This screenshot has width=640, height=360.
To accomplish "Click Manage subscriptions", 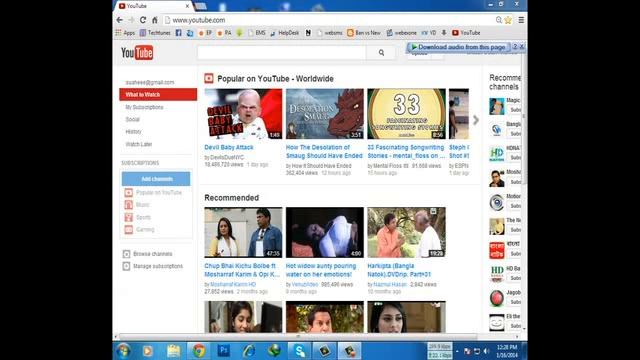I will [153, 266].
